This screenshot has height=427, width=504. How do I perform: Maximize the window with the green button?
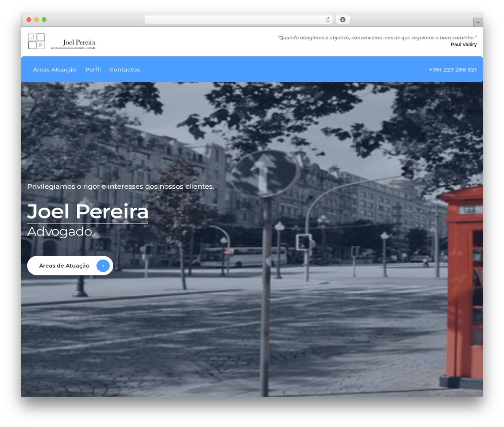point(44,20)
